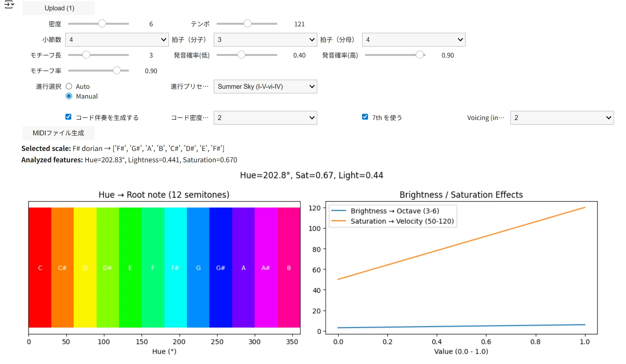Click the 発音確率(高) slider handle
This screenshot has width=626, height=364.
pyautogui.click(x=420, y=55)
